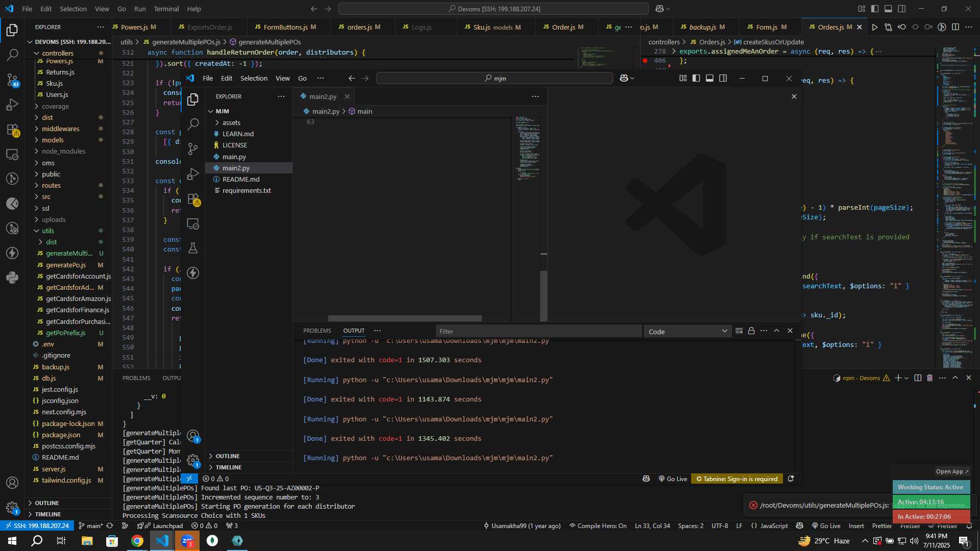Click Open App button
The width and height of the screenshot is (980, 551).
[952, 471]
